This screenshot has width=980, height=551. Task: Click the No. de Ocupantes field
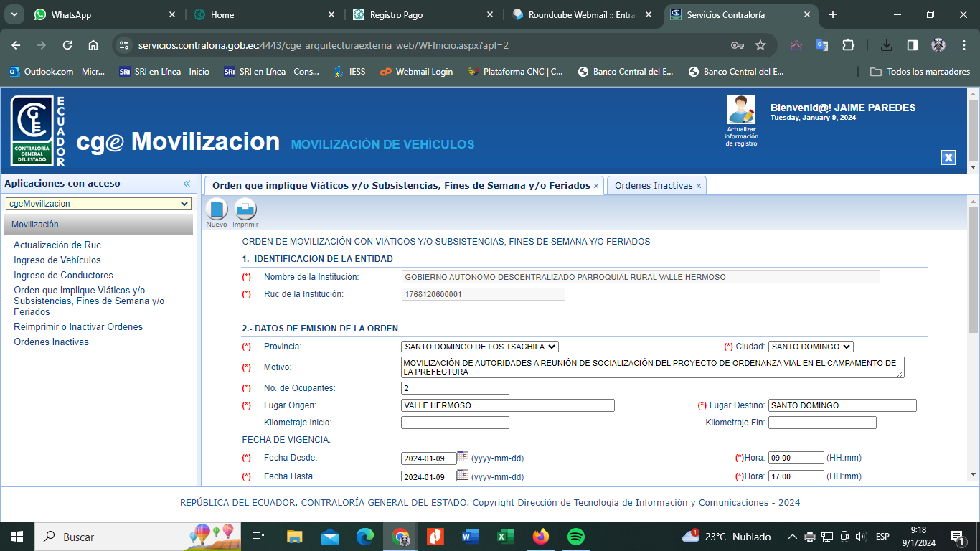(455, 388)
